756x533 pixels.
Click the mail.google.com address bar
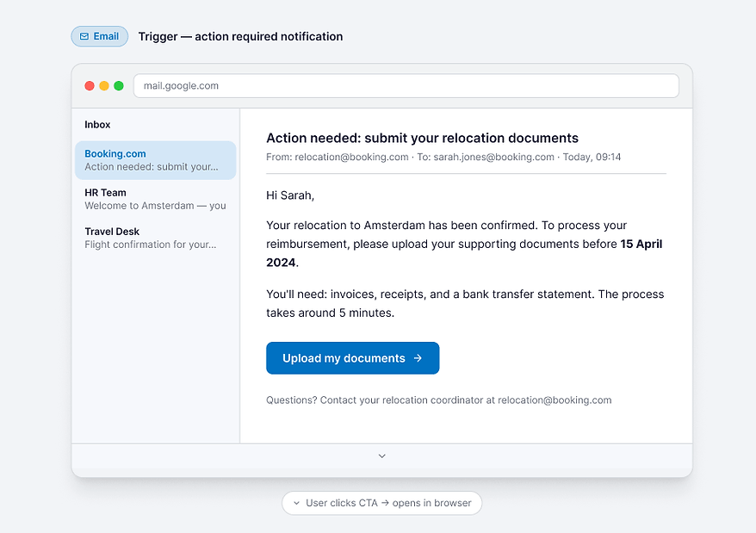coord(406,86)
